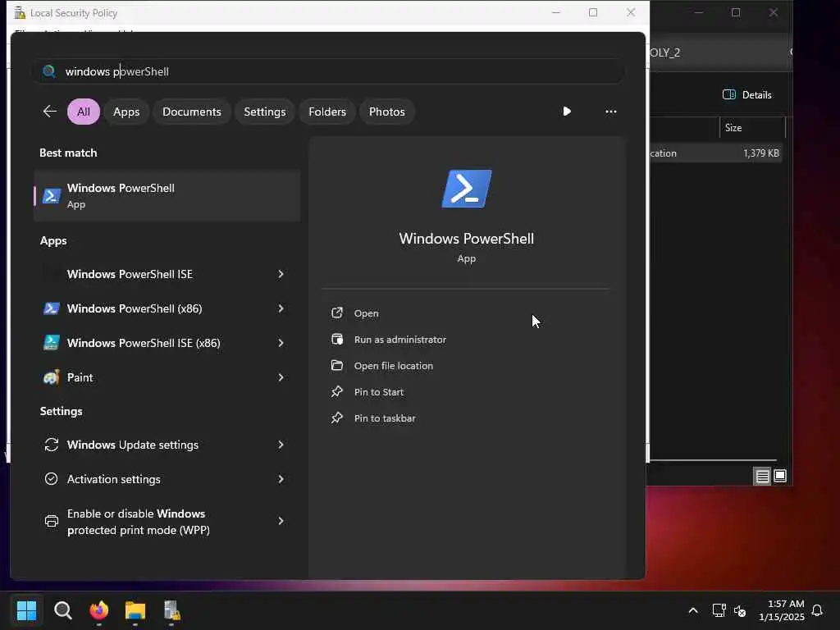840x630 pixels.
Task: Click the Open file location folder icon
Action: [x=337, y=365]
